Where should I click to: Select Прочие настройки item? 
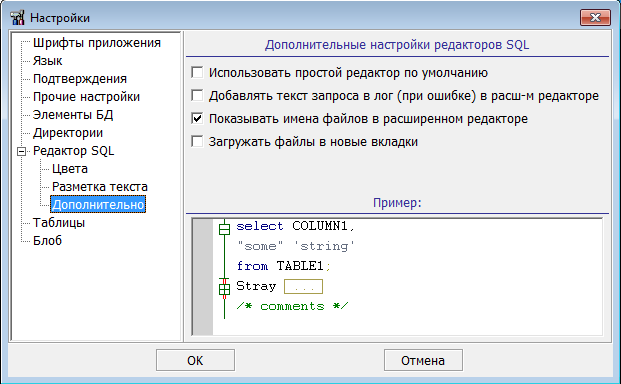coord(86,97)
